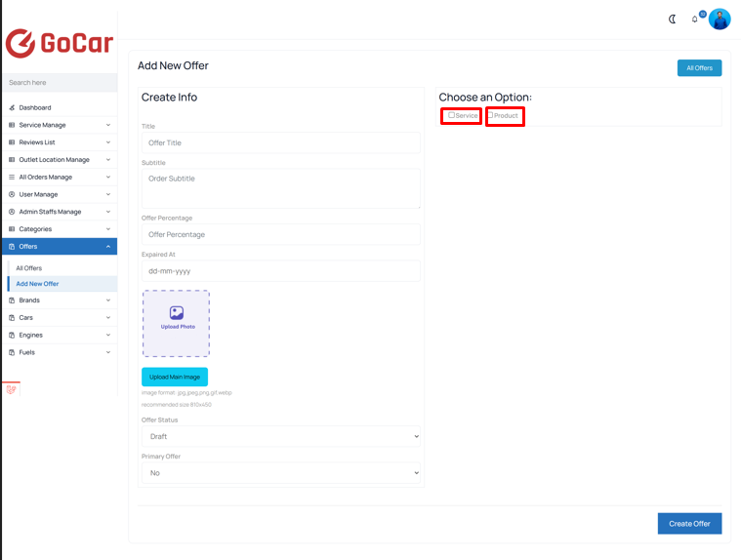741x560 pixels.
Task: Click the Create Info heading
Action: point(169,98)
